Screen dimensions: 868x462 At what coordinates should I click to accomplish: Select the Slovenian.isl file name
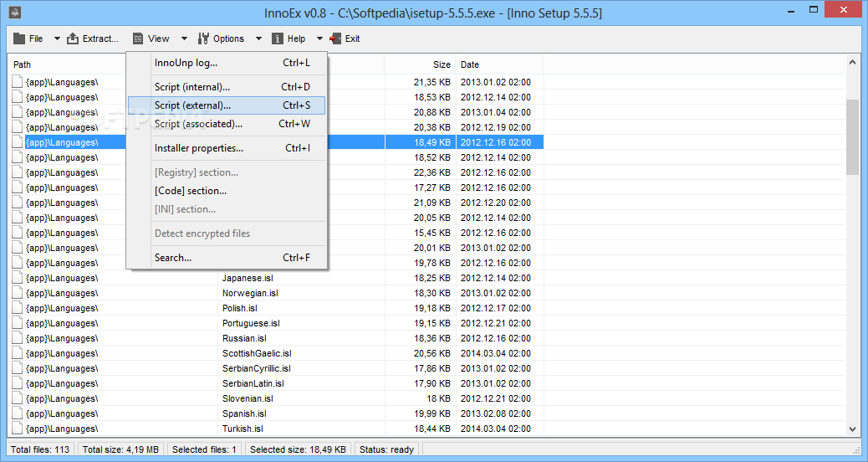click(248, 398)
